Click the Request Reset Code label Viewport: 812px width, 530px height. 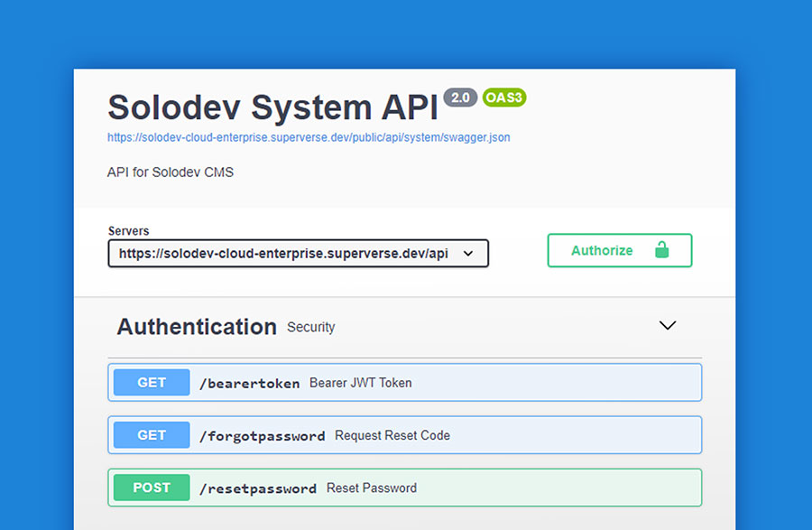[390, 435]
